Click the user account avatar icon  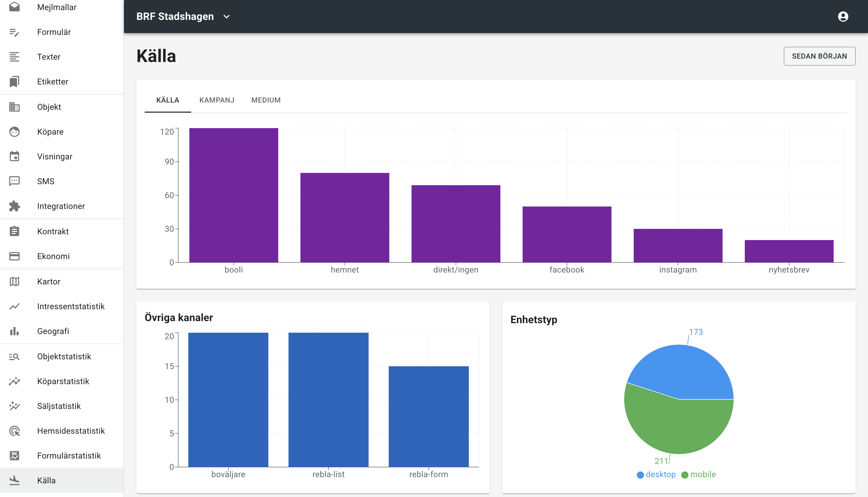tap(843, 16)
